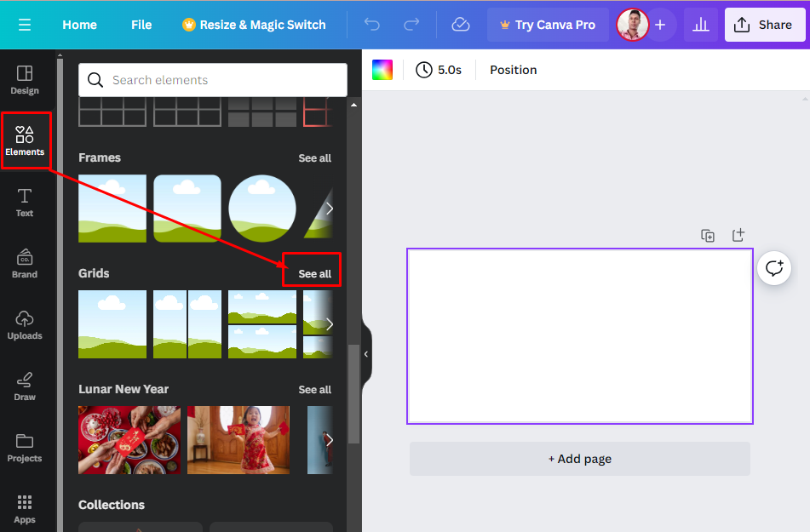Open the Text panel from the sidebar
Image resolution: width=810 pixels, height=532 pixels.
click(x=25, y=202)
